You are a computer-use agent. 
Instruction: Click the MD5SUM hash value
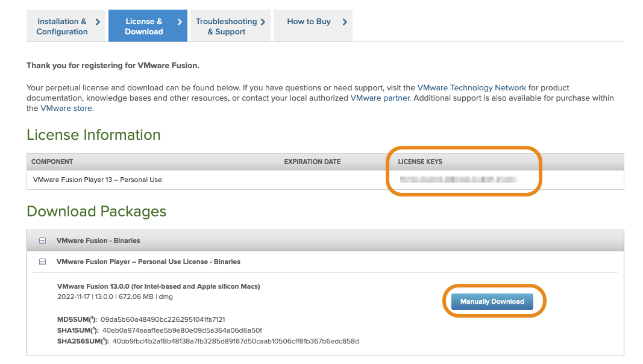pos(163,319)
